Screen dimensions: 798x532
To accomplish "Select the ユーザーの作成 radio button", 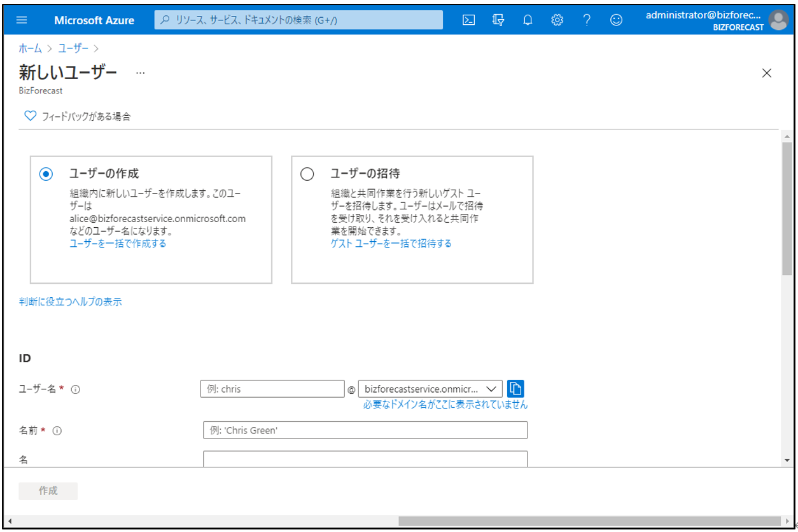I will (46, 174).
